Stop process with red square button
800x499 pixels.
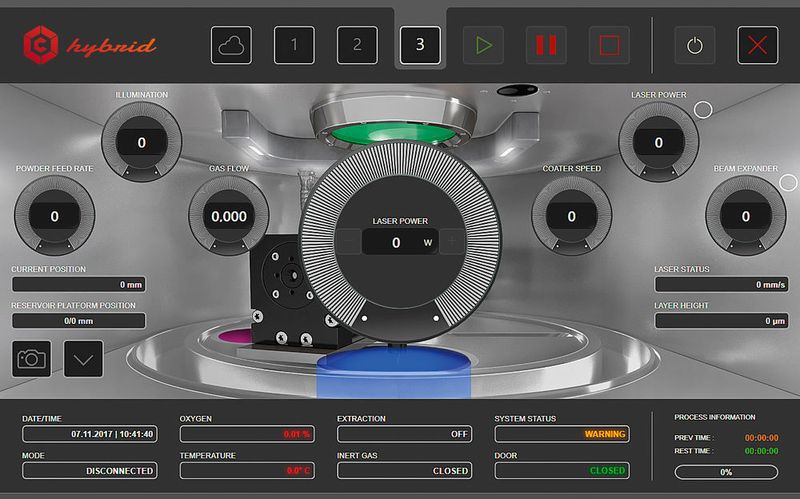tap(609, 45)
